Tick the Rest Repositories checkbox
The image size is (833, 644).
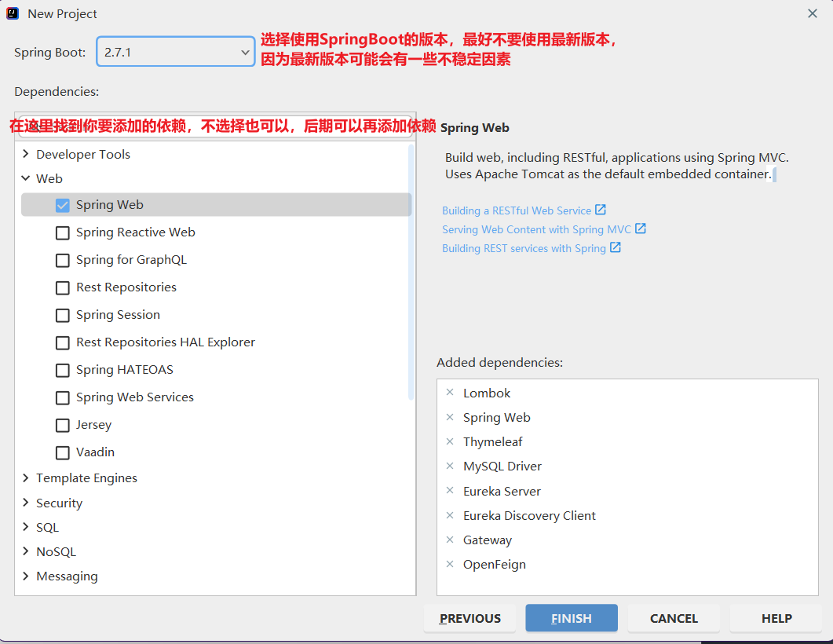[x=63, y=288]
